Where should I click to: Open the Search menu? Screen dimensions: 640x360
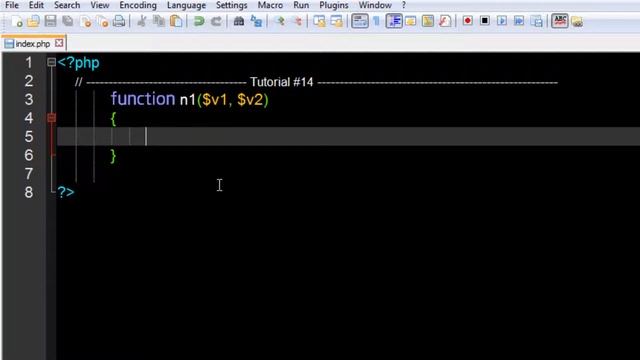pos(67,5)
